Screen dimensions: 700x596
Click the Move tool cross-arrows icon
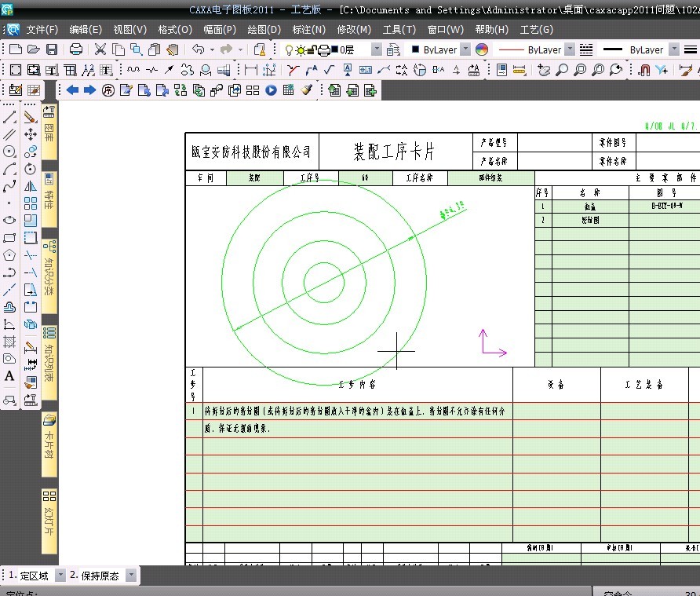coord(31,134)
